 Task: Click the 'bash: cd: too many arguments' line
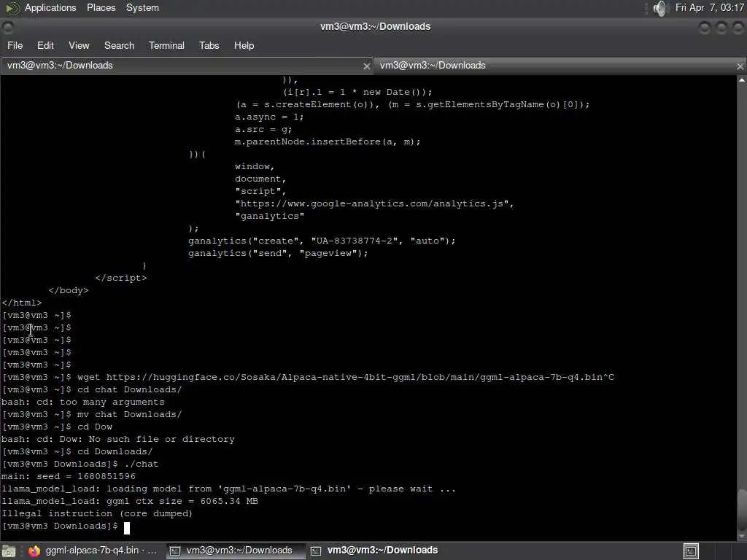(83, 402)
